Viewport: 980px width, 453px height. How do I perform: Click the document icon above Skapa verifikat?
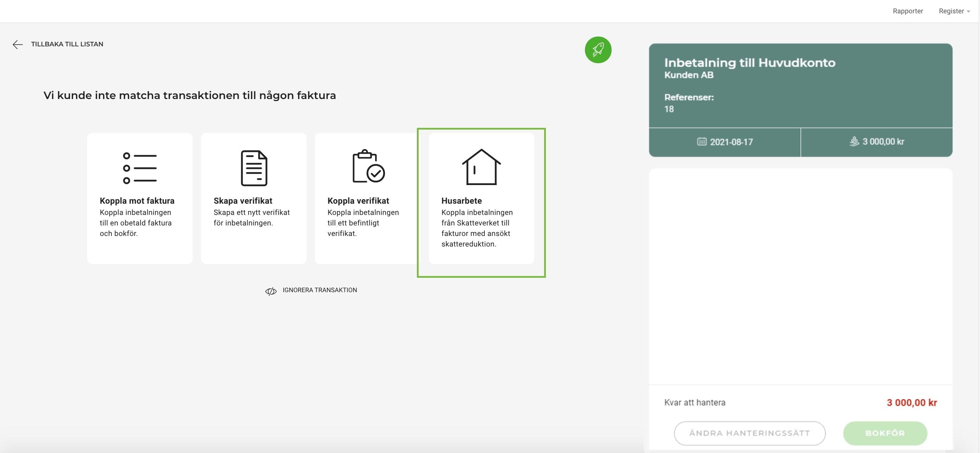click(x=254, y=168)
